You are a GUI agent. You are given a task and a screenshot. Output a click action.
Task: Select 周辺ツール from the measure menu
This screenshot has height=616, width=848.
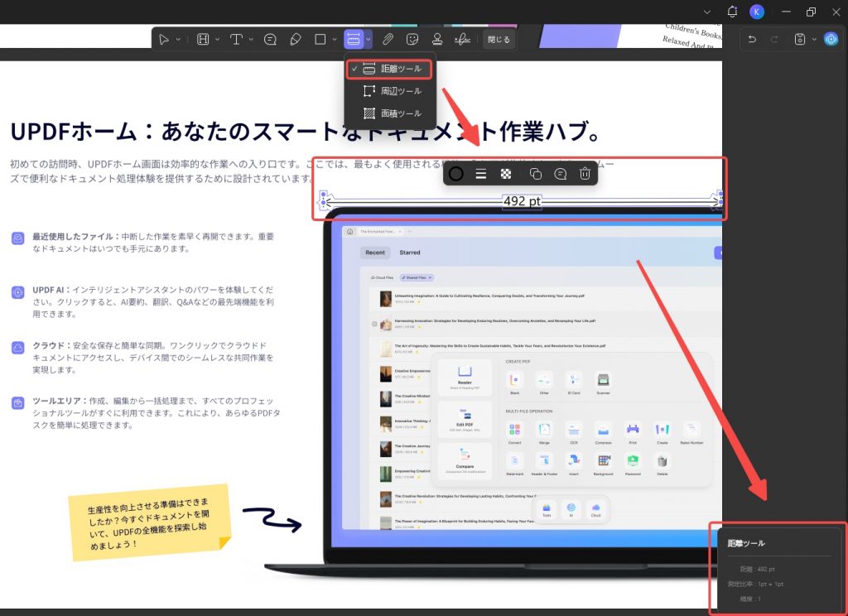[389, 91]
